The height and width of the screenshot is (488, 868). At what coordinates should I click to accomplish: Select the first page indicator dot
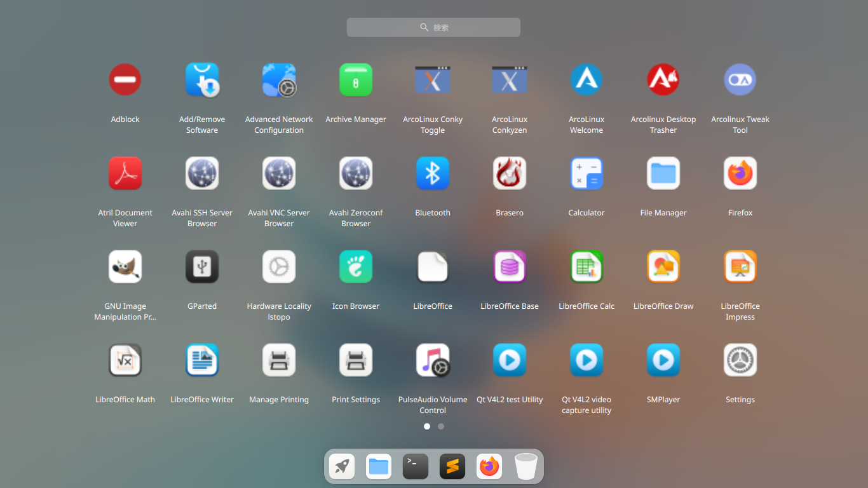427,426
